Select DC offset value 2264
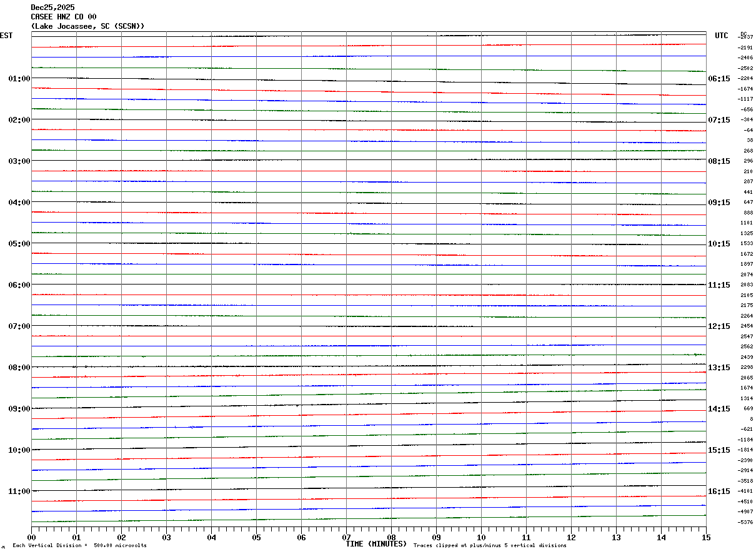756x554 pixels. click(747, 316)
